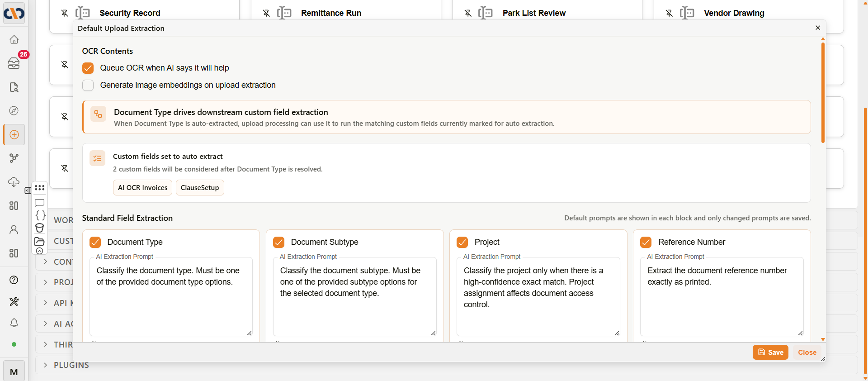868x381 pixels.
Task: Open the help question mark icon
Action: (x=14, y=280)
